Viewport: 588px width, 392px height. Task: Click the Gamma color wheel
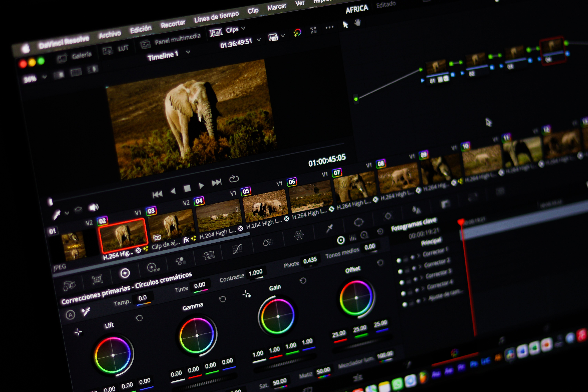point(197,335)
